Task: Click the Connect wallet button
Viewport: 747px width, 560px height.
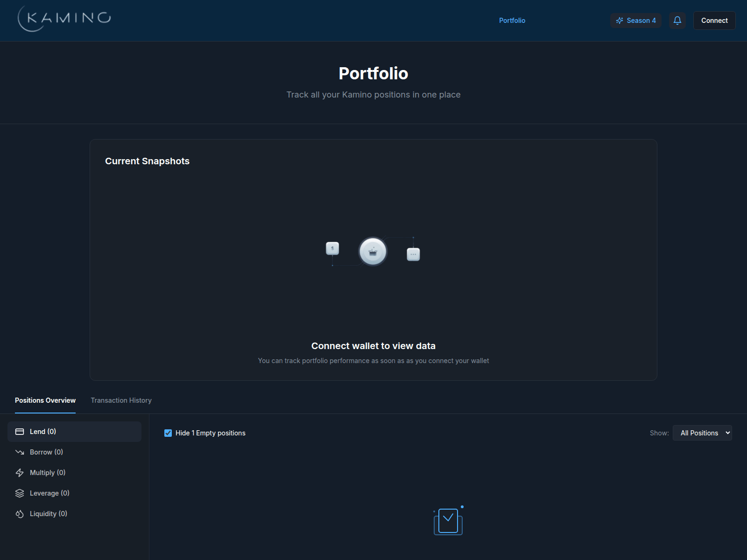Action: click(714, 21)
